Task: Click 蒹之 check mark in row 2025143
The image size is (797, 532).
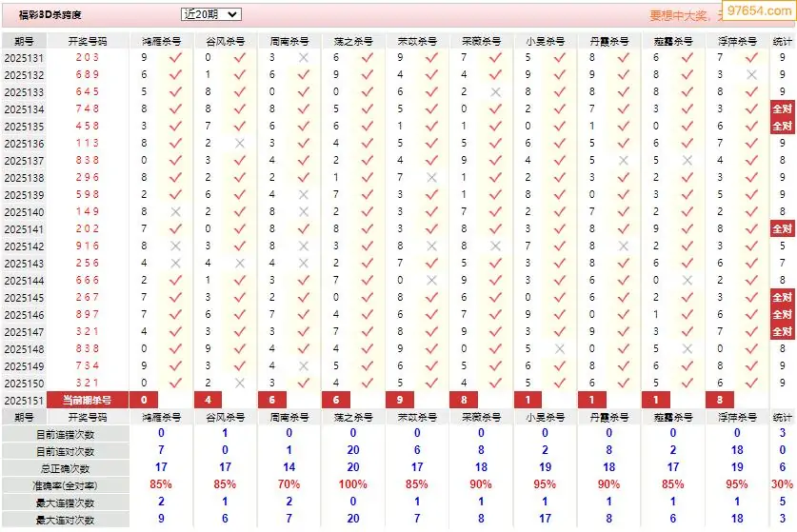Action: [368, 264]
